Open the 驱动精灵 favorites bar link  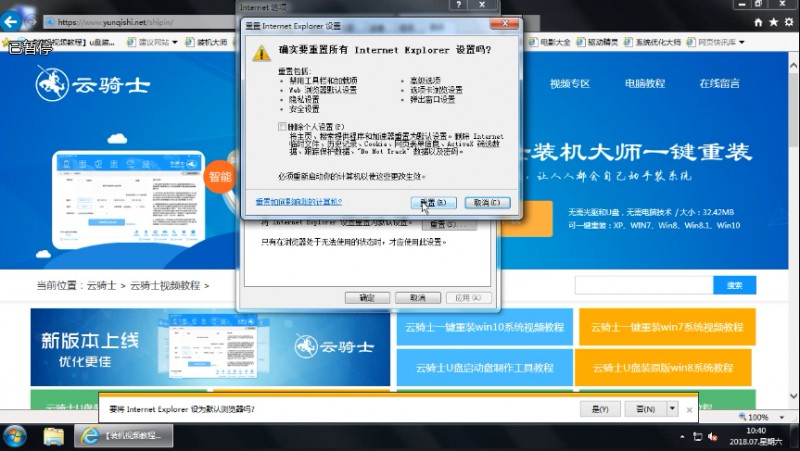(597, 42)
